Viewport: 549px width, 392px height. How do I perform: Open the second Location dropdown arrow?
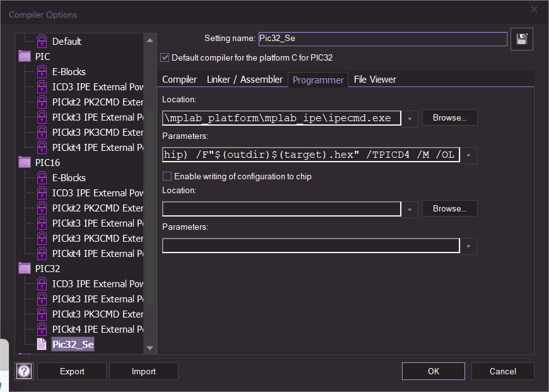pyautogui.click(x=410, y=209)
